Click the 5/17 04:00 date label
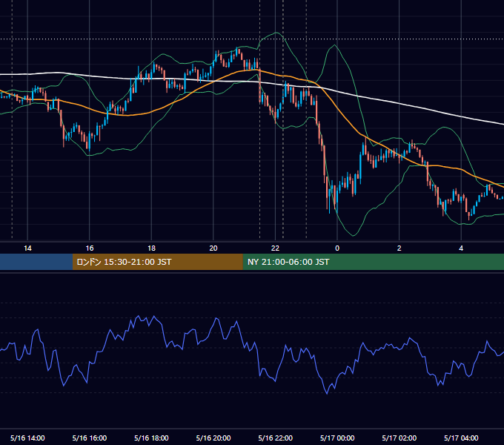The height and width of the screenshot is (445, 504). tap(461, 438)
